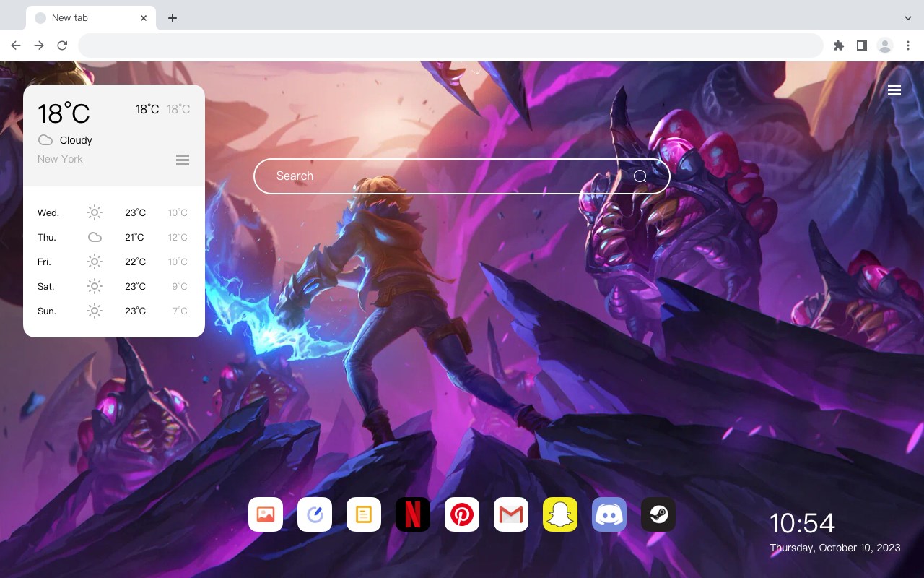924x578 pixels.
Task: Launch the Pinterest shortcut
Action: coord(462,514)
